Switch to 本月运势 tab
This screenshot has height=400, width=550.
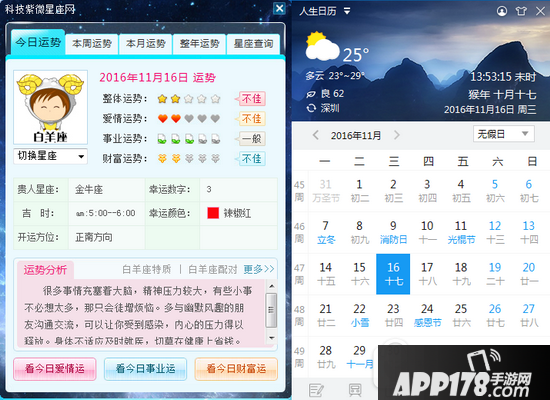pos(146,44)
